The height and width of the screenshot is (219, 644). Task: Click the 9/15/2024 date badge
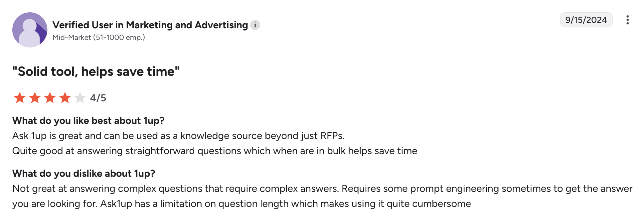tap(587, 20)
